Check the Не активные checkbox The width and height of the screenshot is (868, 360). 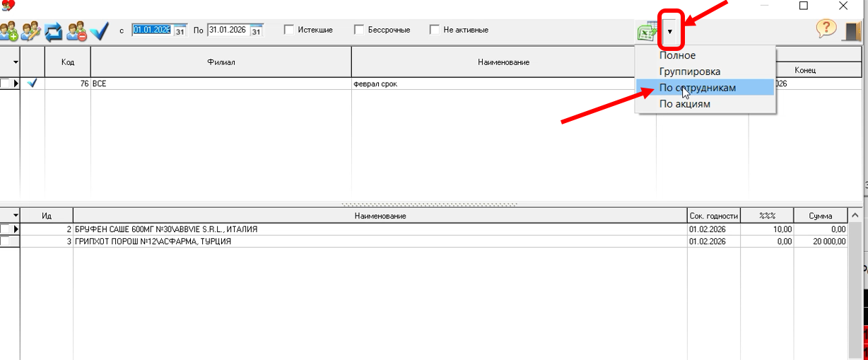click(x=434, y=30)
